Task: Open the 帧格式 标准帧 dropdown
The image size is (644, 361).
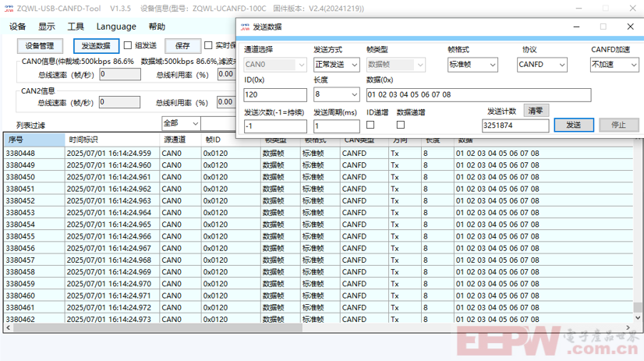Action: 472,65
